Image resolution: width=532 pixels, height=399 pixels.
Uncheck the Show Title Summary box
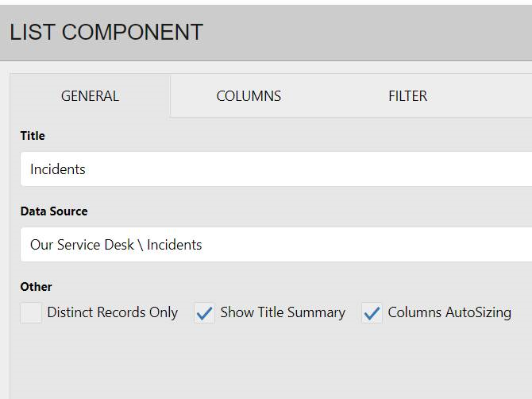pyautogui.click(x=205, y=313)
